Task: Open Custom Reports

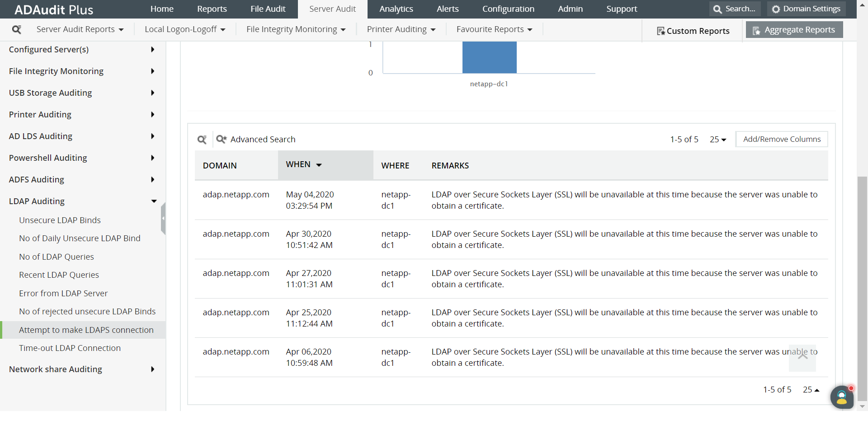Action: tap(693, 31)
